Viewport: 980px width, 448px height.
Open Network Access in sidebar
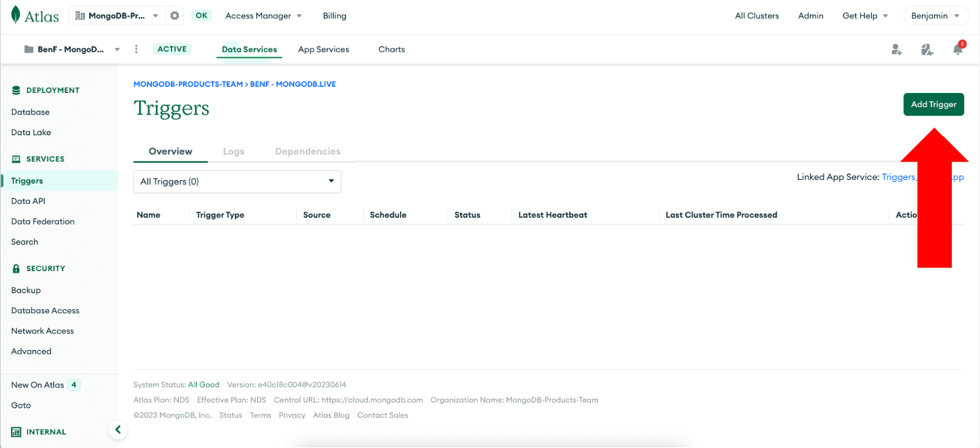42,331
